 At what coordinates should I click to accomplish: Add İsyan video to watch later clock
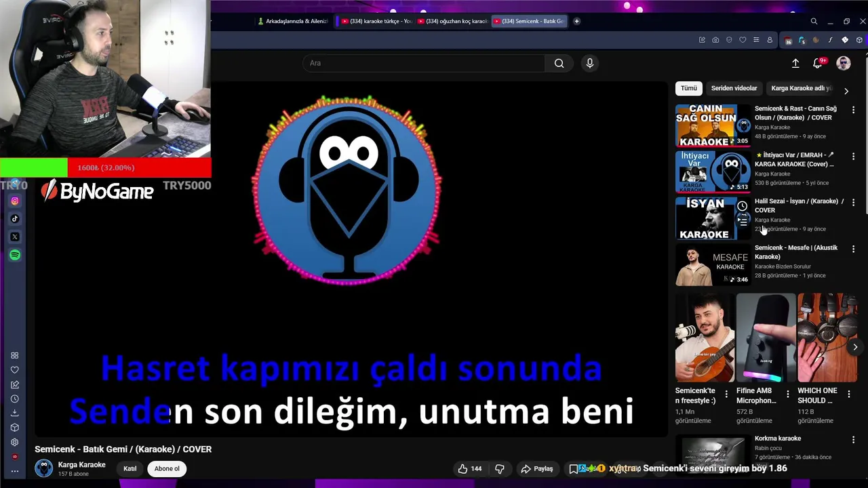(743, 206)
